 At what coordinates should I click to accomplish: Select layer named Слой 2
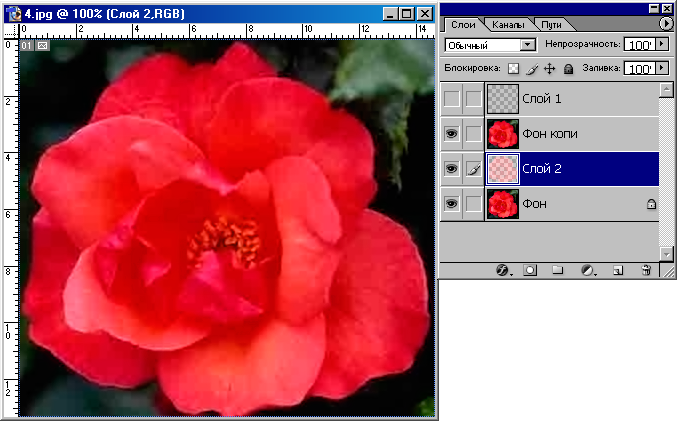pyautogui.click(x=541, y=169)
